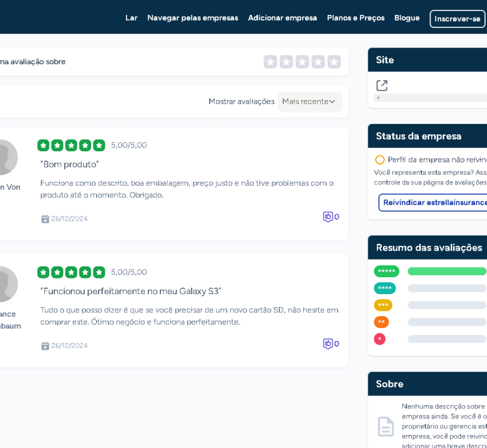This screenshot has width=487, height=448.
Task: Filter by five-star rating badge
Action: tap(386, 271)
